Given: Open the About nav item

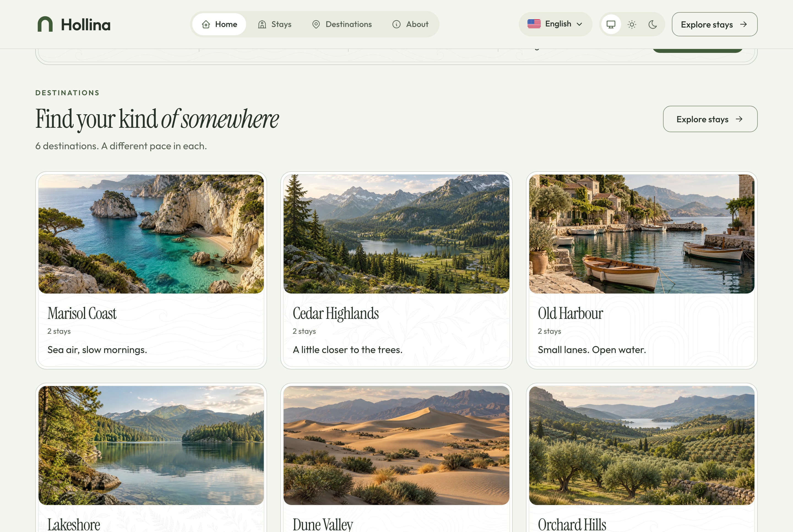Looking at the screenshot, I should 410,24.
